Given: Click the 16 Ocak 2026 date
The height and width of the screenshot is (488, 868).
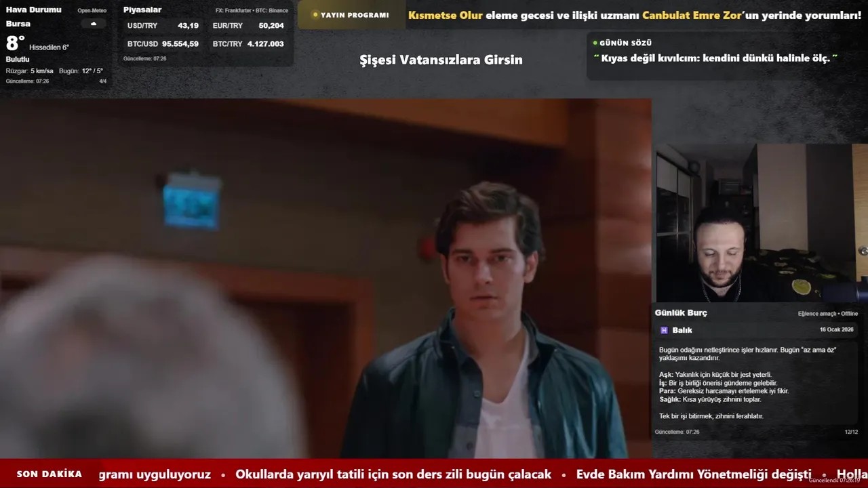Looking at the screenshot, I should click(x=837, y=329).
